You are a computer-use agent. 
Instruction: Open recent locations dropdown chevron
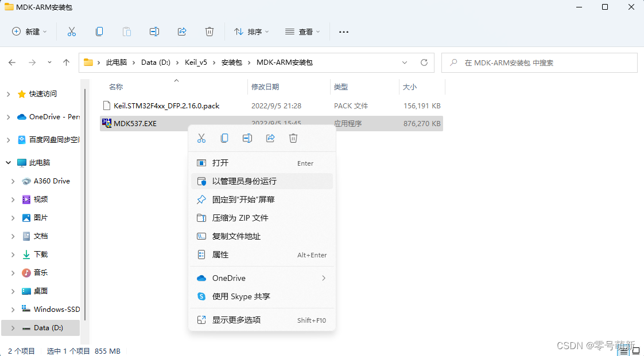[50, 62]
